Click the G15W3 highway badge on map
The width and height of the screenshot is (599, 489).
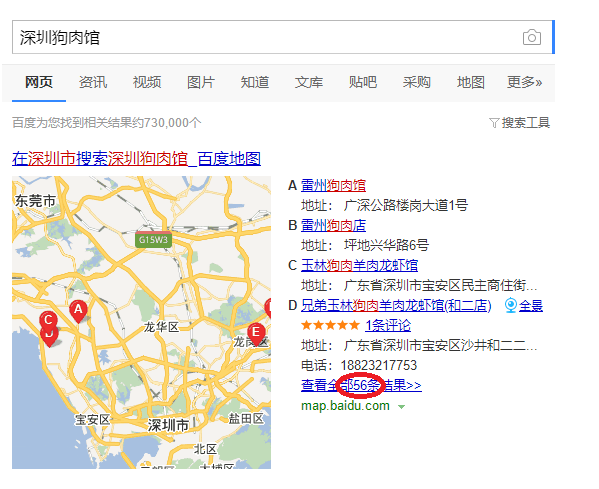(x=153, y=240)
